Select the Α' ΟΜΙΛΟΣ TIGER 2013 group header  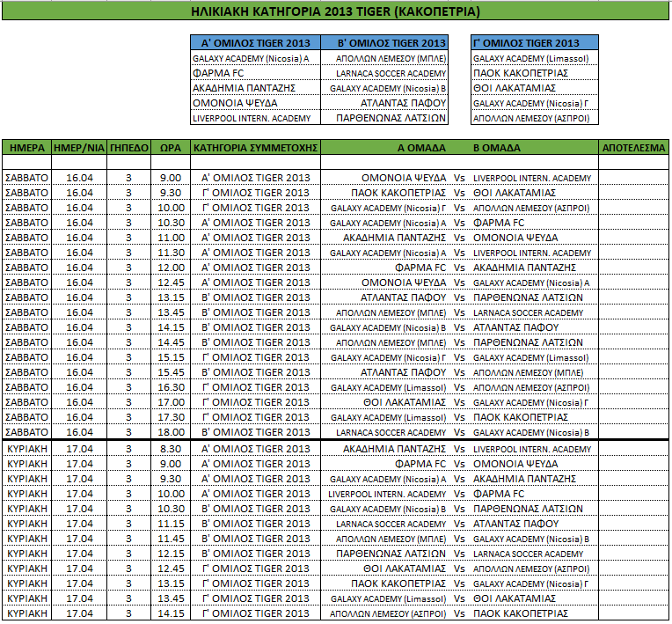(x=255, y=43)
